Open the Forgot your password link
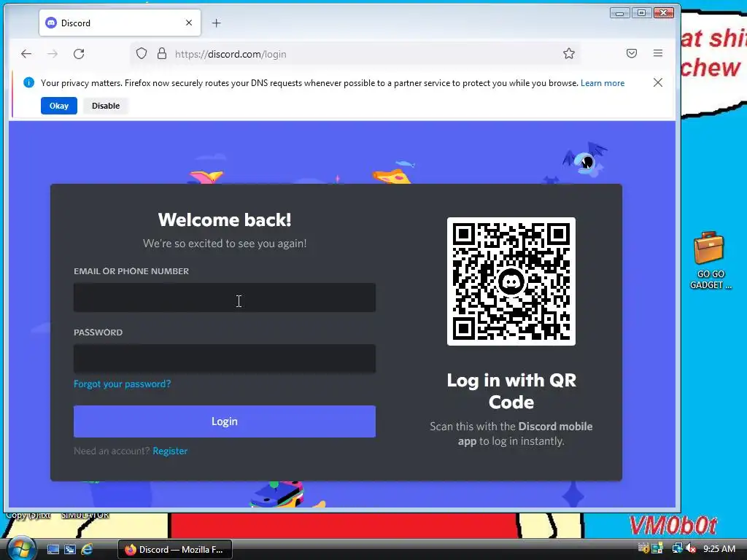747x560 pixels. point(122,384)
